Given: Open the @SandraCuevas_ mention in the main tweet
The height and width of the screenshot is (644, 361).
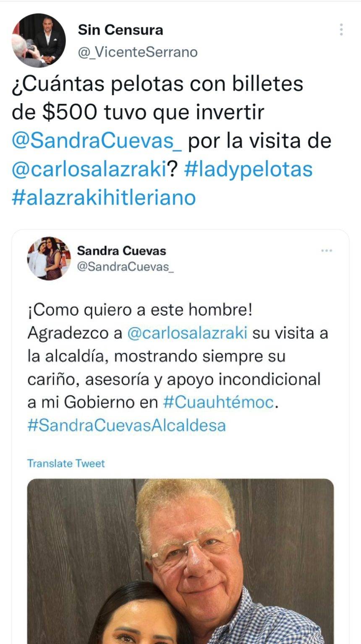Looking at the screenshot, I should pyautogui.click(x=97, y=141).
